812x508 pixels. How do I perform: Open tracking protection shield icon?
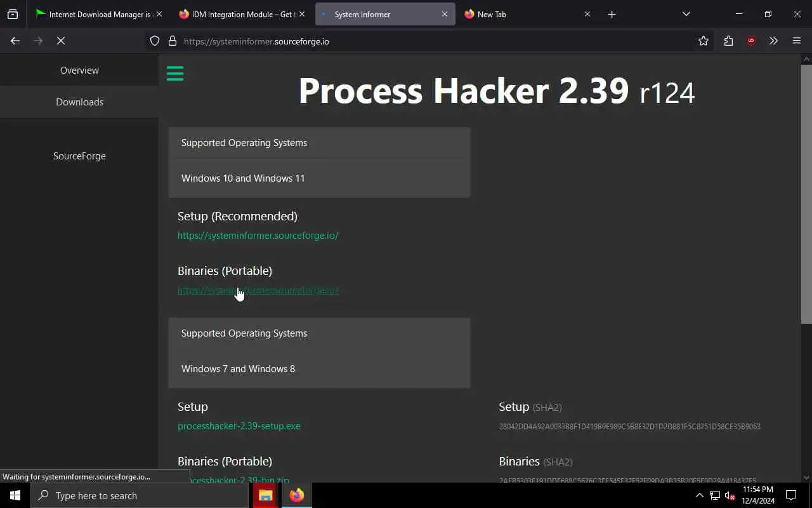pos(155,41)
